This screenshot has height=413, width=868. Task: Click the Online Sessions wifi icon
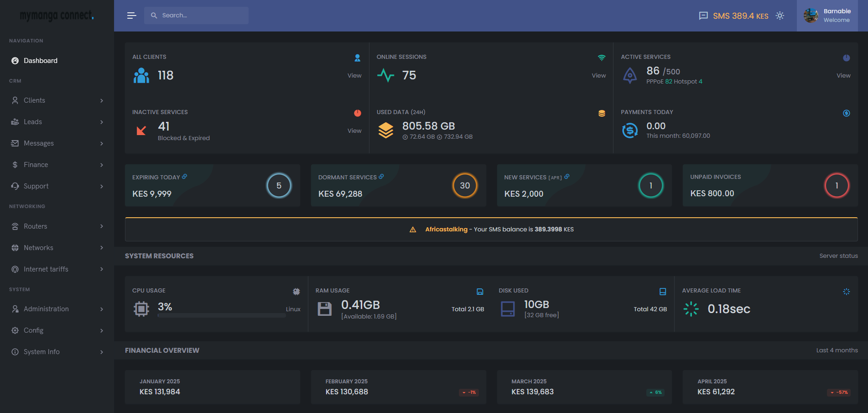point(602,58)
